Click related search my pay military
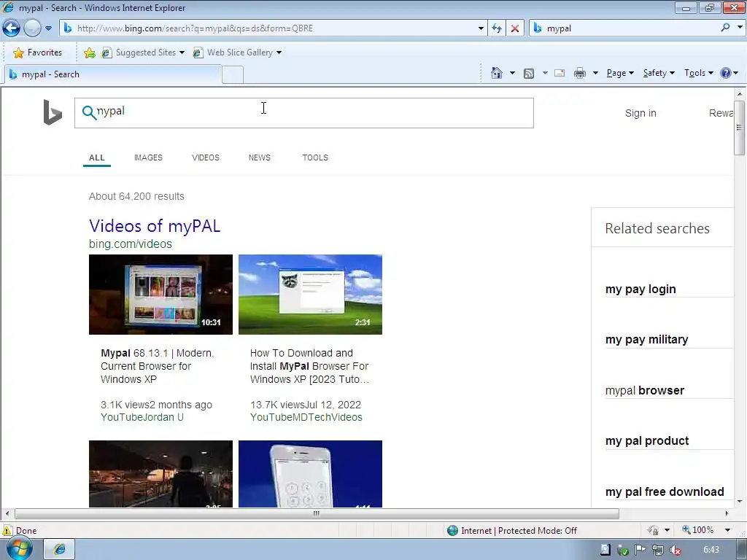This screenshot has width=747, height=560. pyautogui.click(x=646, y=340)
